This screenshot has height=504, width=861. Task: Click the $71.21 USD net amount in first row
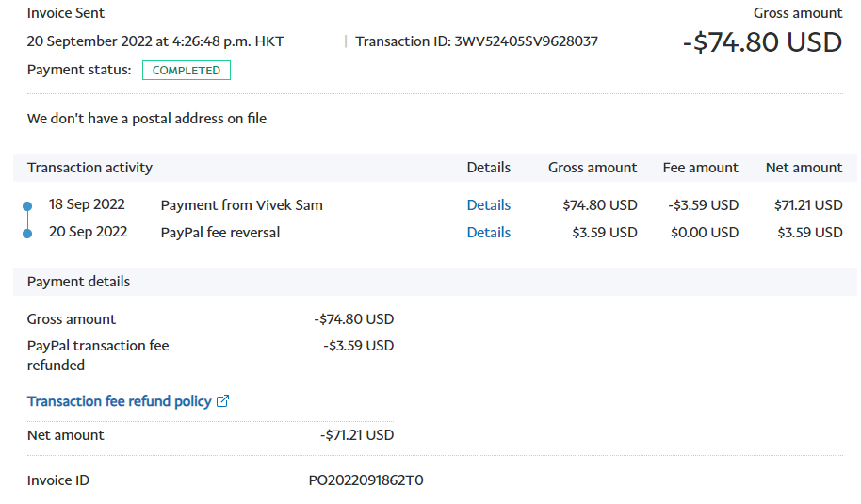[x=807, y=205]
